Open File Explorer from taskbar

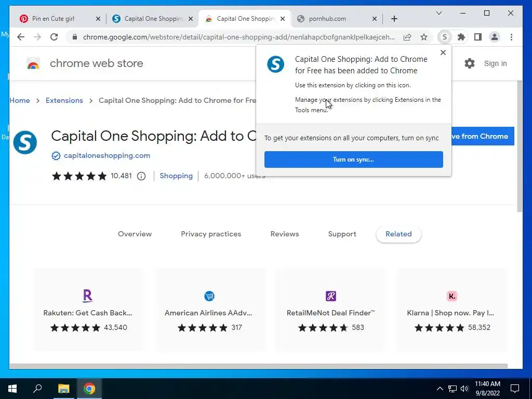point(63,389)
